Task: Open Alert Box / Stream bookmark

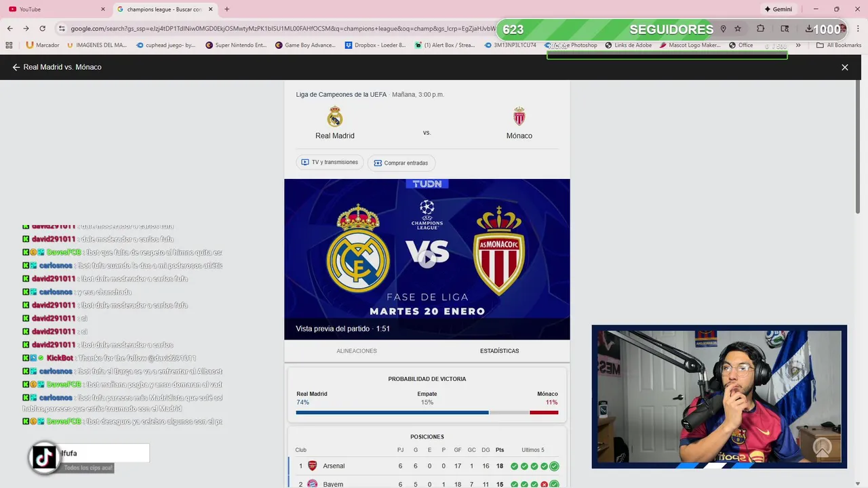Action: coord(445,45)
